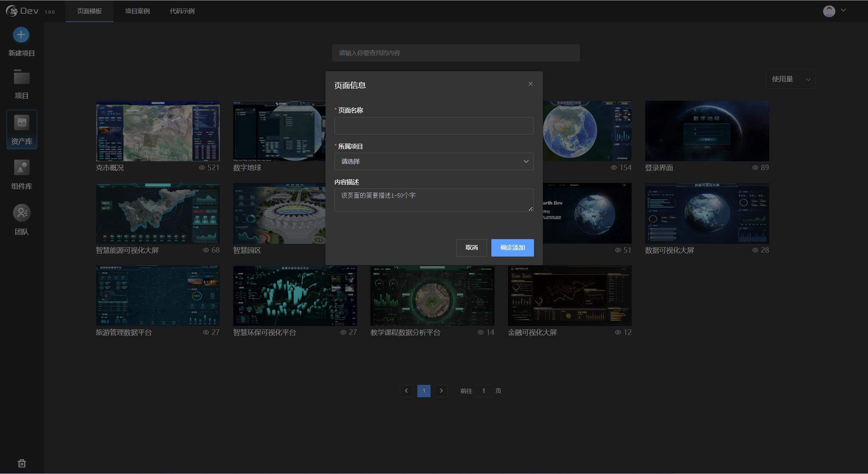Click the eye icon beside 154
The height and width of the screenshot is (474, 868).
pyautogui.click(x=614, y=168)
